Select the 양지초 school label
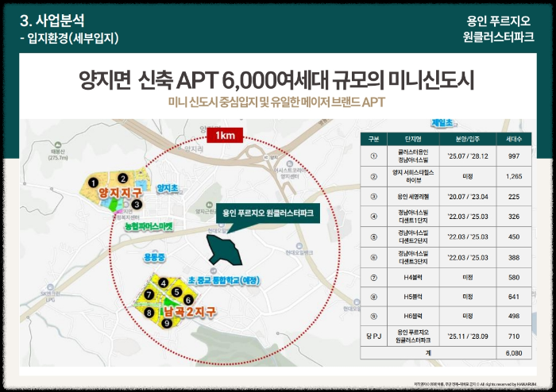The width and height of the screenshot is (556, 392). click(168, 188)
